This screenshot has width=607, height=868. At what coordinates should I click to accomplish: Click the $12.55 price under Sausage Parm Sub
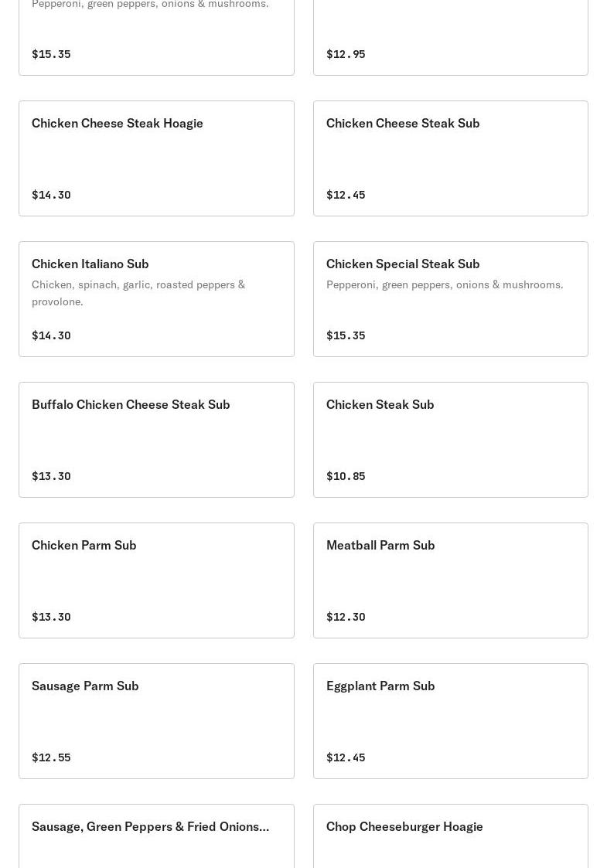pos(51,757)
